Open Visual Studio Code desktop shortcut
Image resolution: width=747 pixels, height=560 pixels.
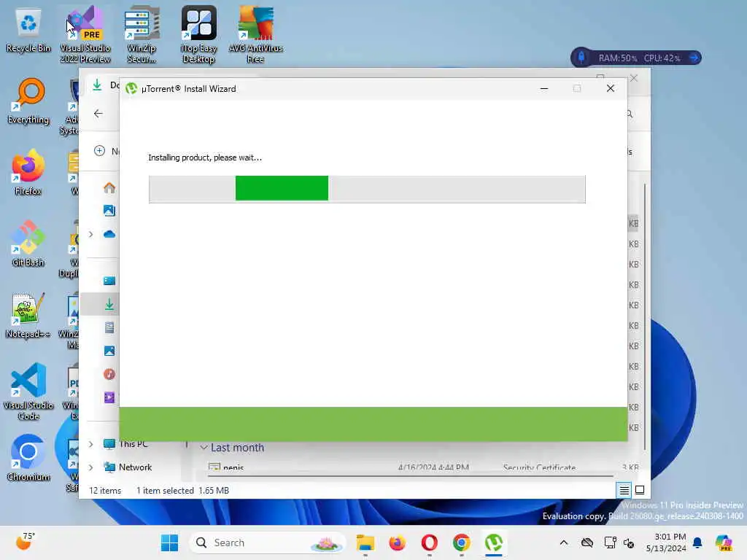(28, 392)
